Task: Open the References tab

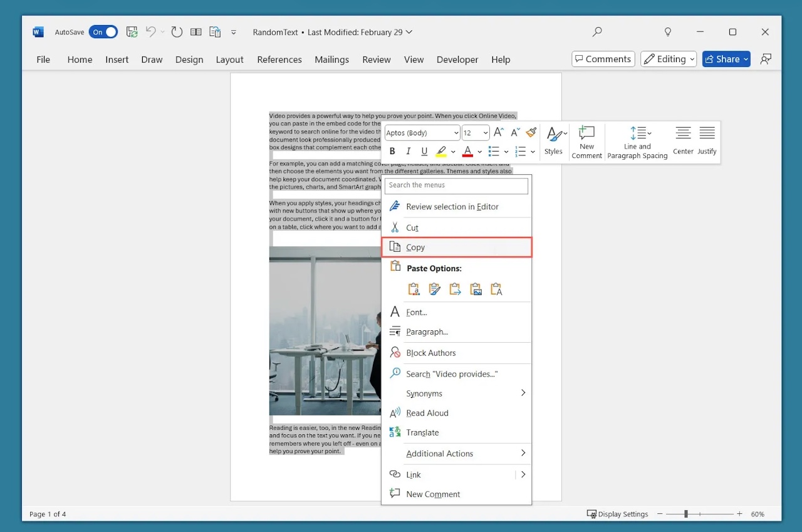Action: tap(279, 60)
